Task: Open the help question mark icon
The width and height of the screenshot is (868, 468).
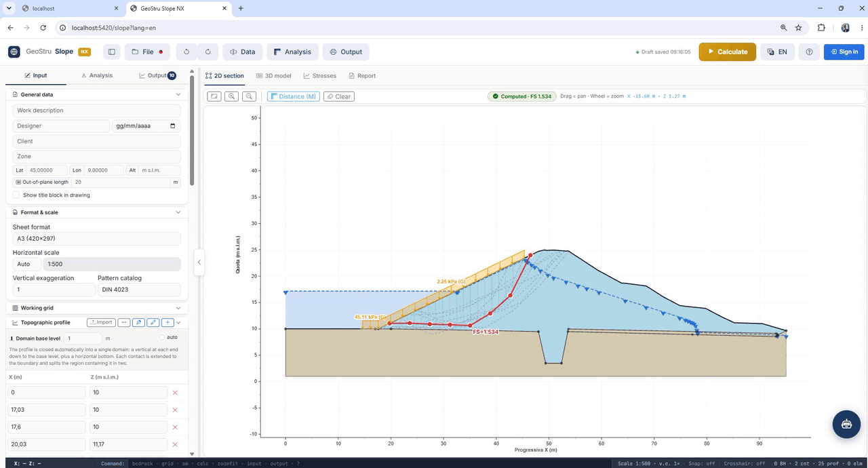Action: pyautogui.click(x=809, y=52)
